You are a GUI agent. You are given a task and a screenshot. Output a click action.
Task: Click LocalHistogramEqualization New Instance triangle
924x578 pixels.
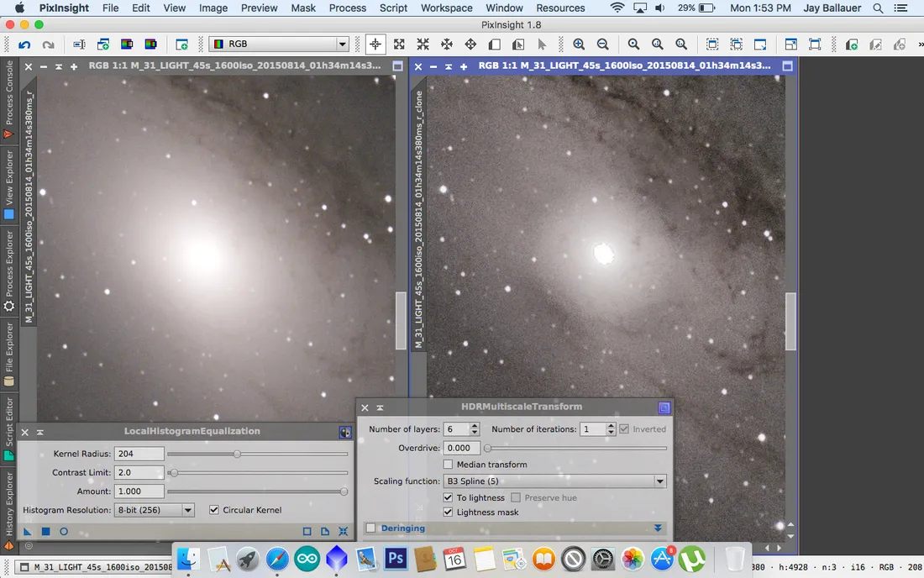27,532
